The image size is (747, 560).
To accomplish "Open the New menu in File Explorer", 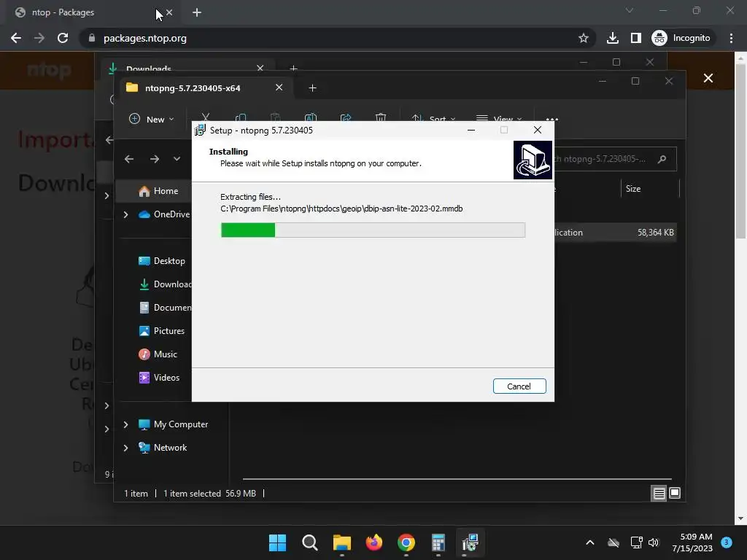I will [x=152, y=119].
